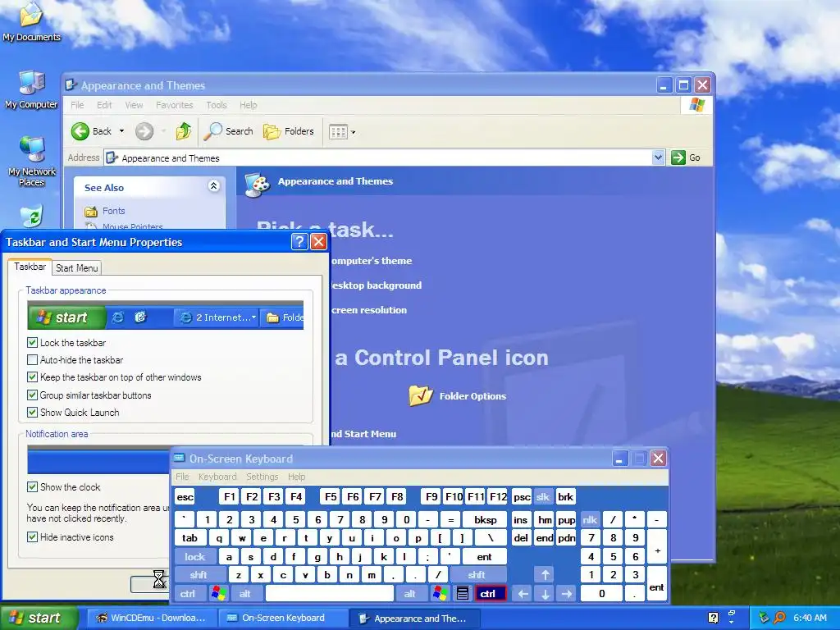Click the right Windows logo key on the keyboard
This screenshot has height=630, width=840.
(x=441, y=594)
